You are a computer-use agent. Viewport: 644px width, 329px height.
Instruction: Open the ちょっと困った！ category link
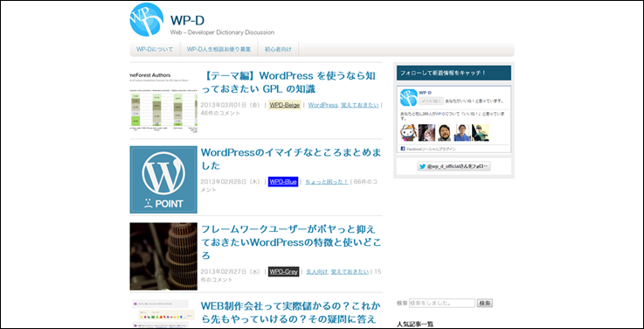coord(327,182)
